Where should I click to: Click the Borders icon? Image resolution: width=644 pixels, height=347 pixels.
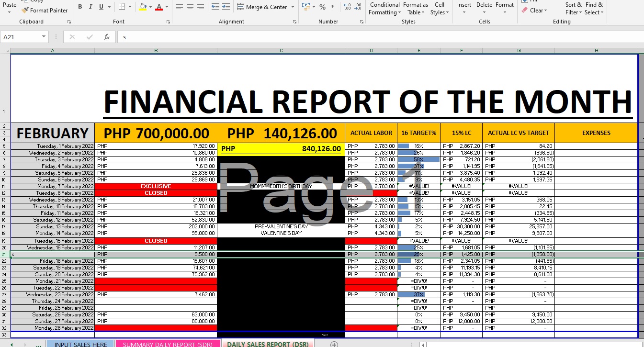click(122, 7)
